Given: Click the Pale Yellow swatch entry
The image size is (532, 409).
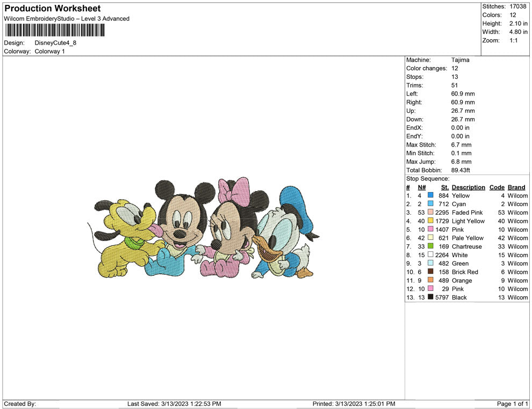Looking at the screenshot, I should 431,238.
